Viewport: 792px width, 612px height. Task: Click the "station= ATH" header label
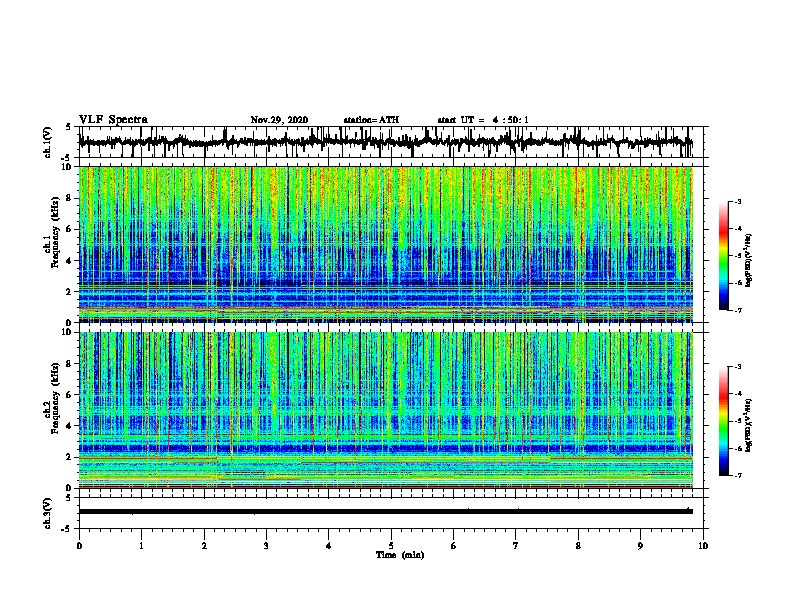371,120
